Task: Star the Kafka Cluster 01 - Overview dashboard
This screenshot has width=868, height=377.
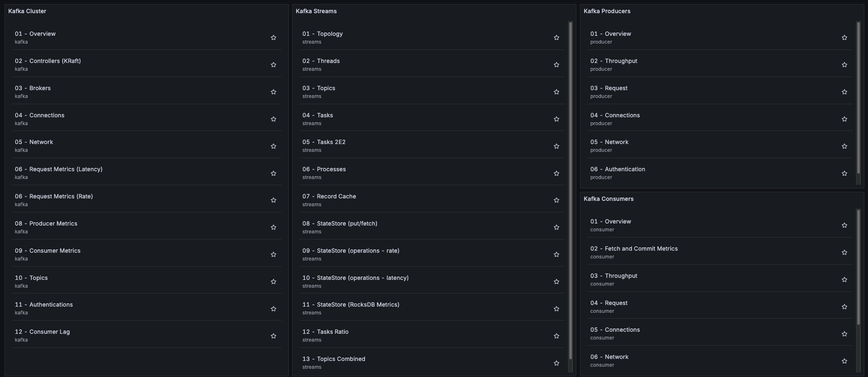Action: (x=274, y=38)
